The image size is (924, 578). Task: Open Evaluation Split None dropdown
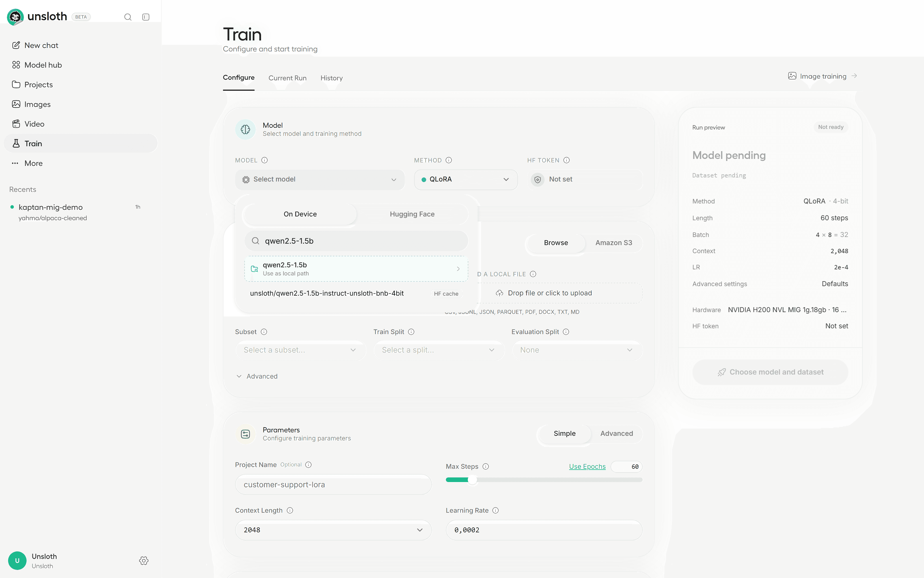click(x=577, y=350)
